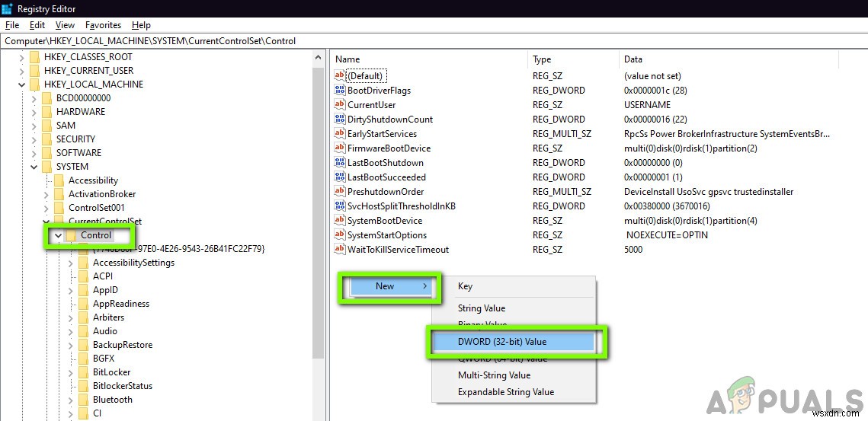Click the SystemStartOptions string icon
Viewport: 868px width, 421px height.
(340, 234)
